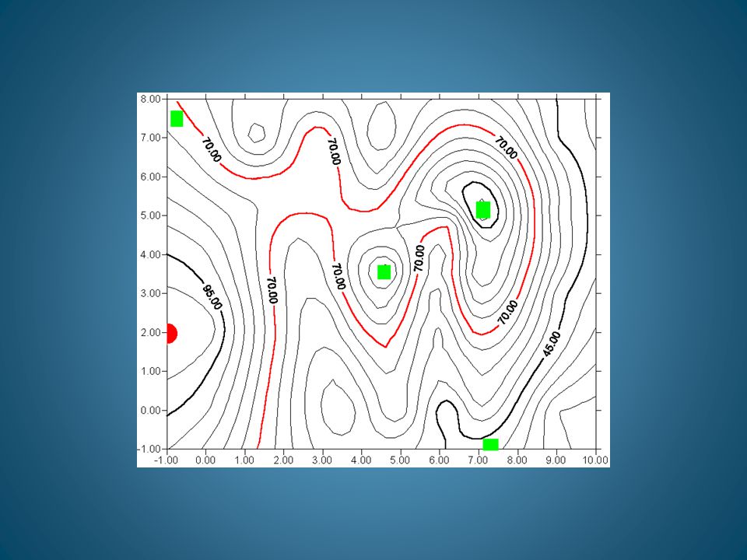The image size is (747, 560).
Task: Click the green square inside the thick black closed contour
Action: tap(483, 209)
